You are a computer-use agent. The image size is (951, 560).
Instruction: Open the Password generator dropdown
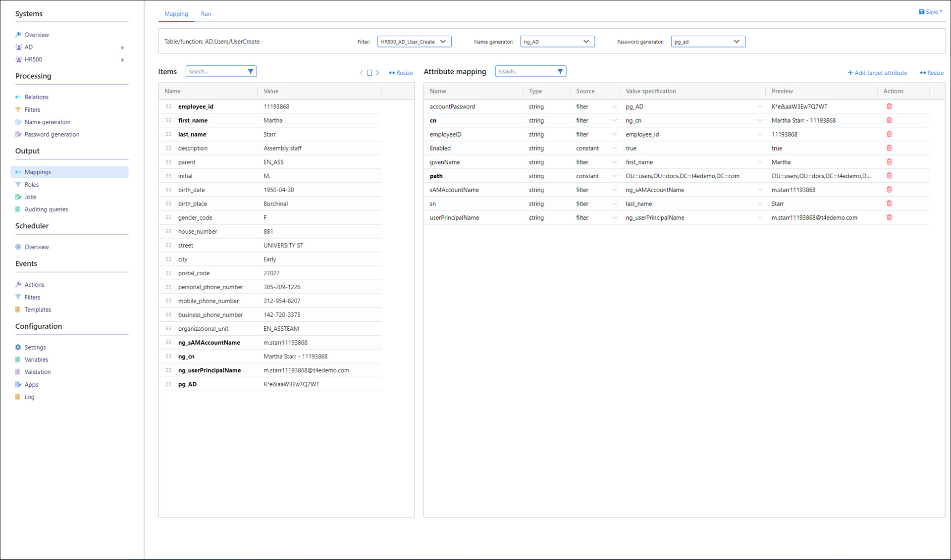coord(708,42)
